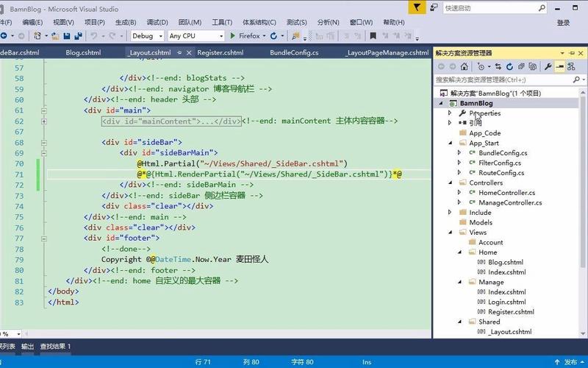
Task: Click the Redo arrow icon
Action: pos(112,36)
